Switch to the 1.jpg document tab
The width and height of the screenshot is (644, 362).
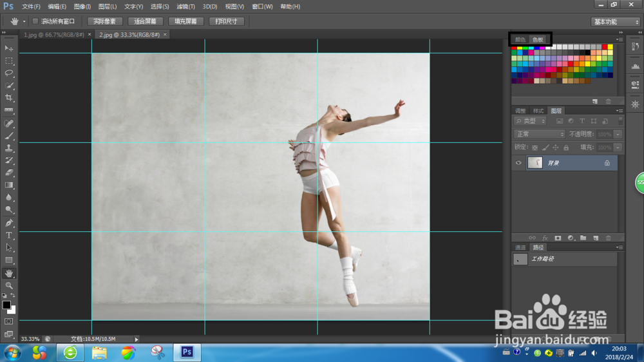pyautogui.click(x=53, y=35)
